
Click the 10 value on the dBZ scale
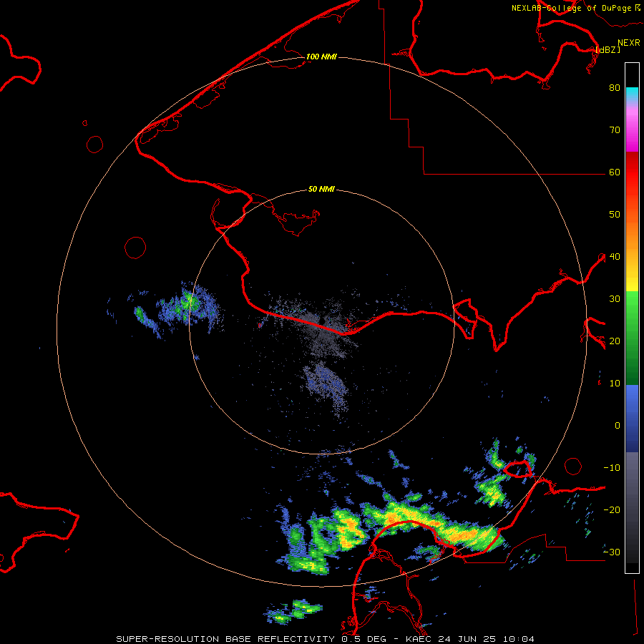615,384
